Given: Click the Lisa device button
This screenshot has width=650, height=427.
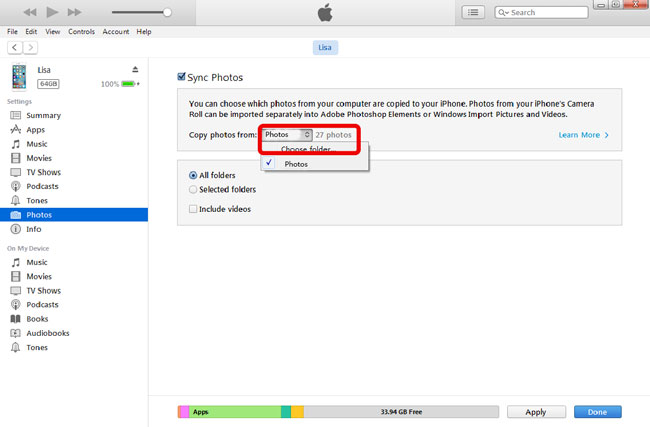Looking at the screenshot, I should click(x=325, y=48).
